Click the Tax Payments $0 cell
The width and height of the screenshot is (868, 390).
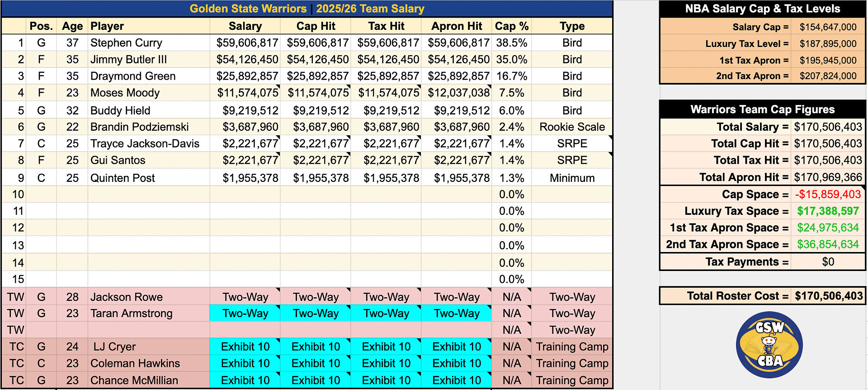coord(828,262)
